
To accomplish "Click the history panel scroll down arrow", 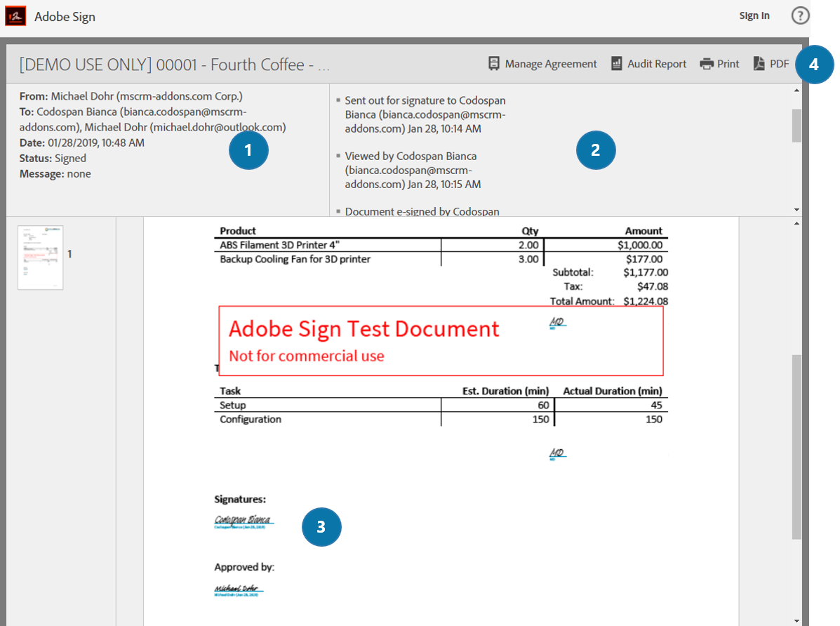I will pos(796,210).
